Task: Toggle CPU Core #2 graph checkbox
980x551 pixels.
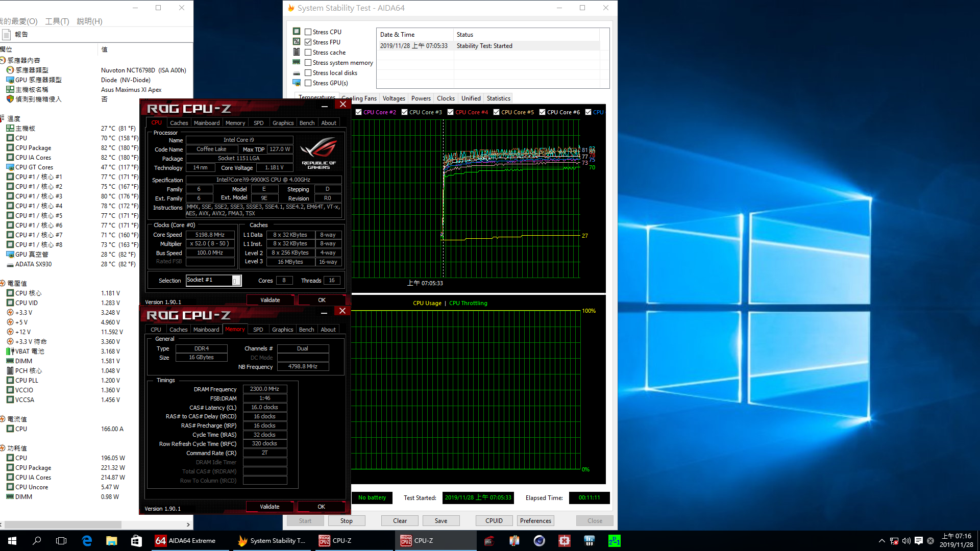Action: click(x=359, y=112)
